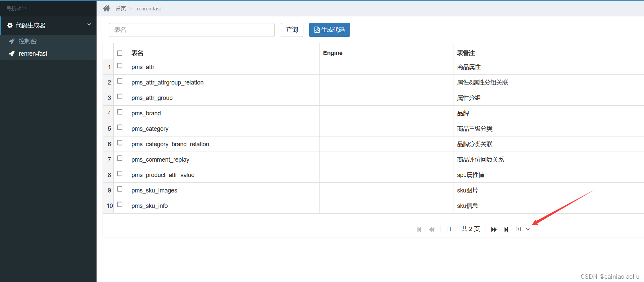Select the pms_comment_replay checkbox

(x=120, y=158)
